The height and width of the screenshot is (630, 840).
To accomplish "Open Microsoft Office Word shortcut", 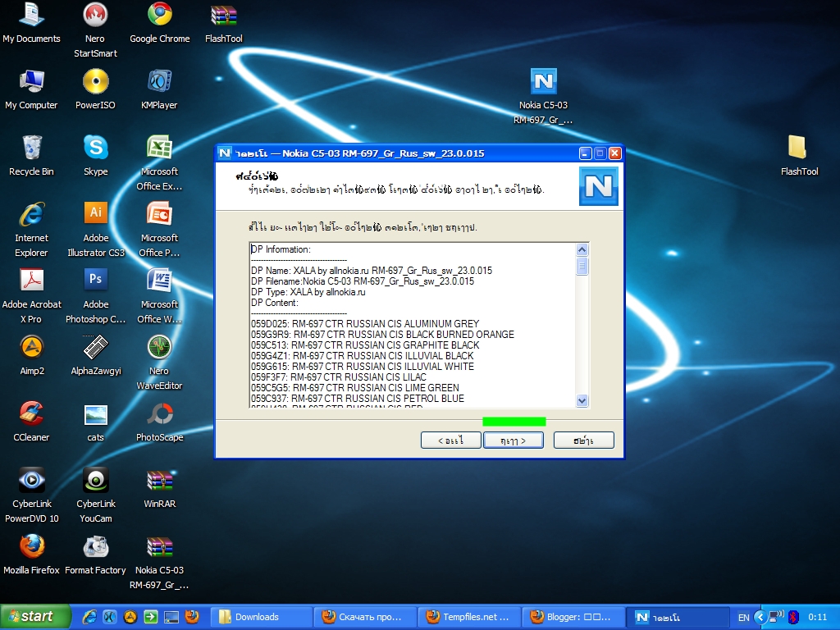I will (x=159, y=295).
